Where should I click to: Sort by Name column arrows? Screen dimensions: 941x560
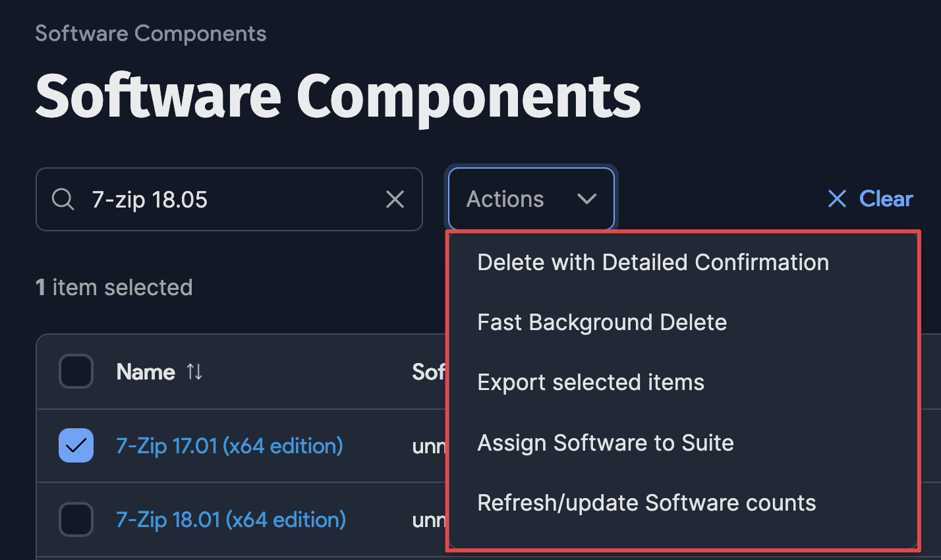click(194, 372)
